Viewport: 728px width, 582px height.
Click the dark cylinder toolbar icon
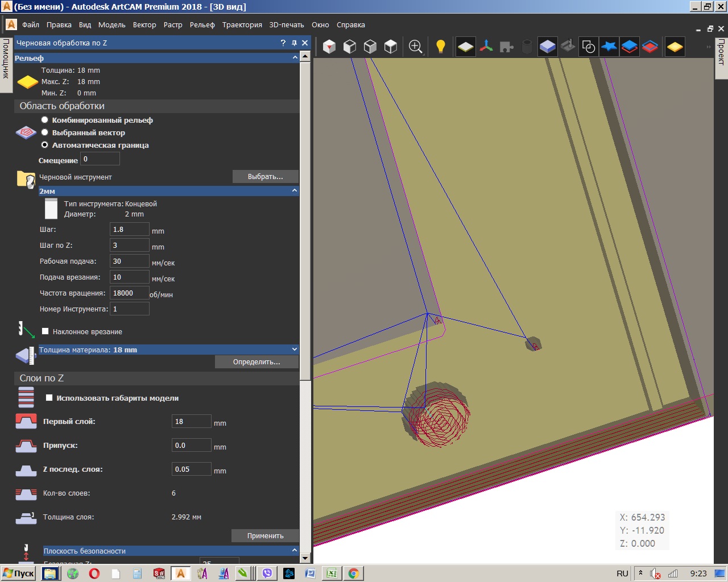[x=527, y=47]
